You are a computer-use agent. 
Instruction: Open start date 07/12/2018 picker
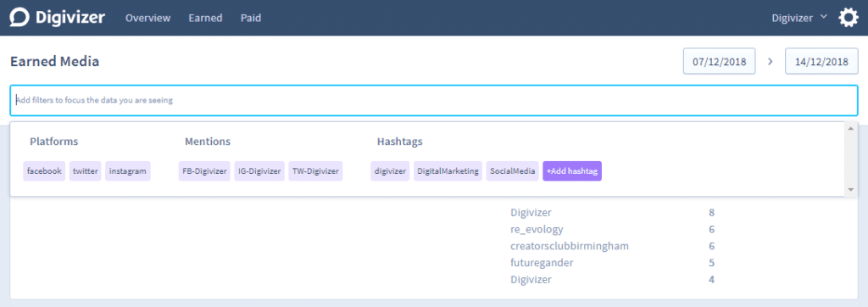pos(719,62)
